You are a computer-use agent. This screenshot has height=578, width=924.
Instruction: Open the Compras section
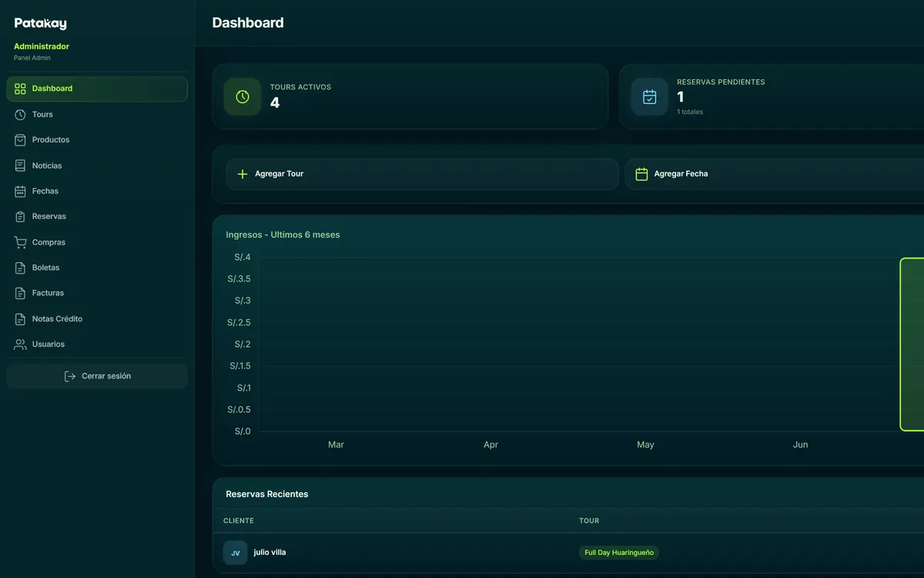click(97, 242)
